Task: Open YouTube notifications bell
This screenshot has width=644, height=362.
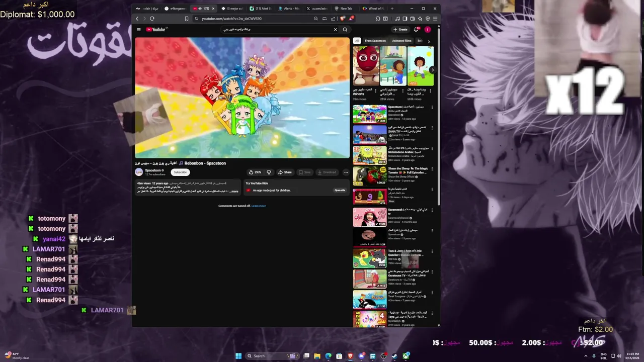Action: click(417, 29)
